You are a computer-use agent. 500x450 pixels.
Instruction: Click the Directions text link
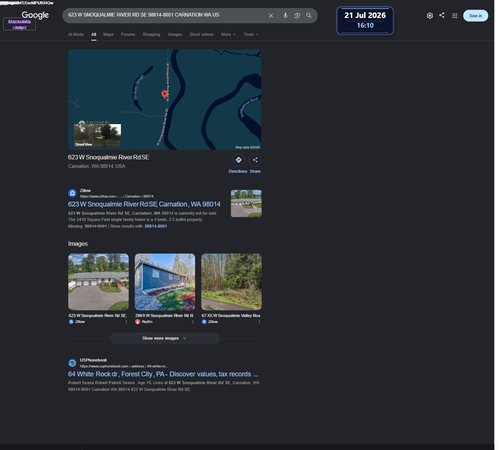(238, 171)
